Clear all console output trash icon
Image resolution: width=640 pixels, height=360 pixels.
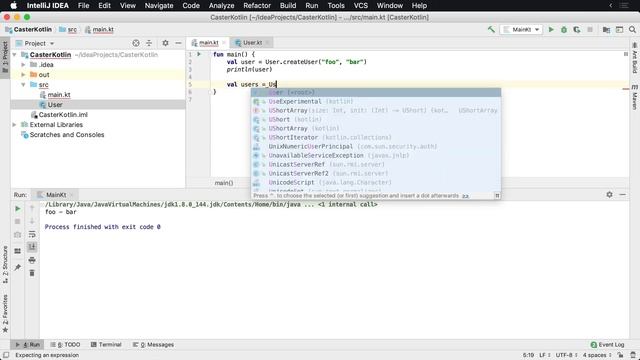click(x=32, y=273)
